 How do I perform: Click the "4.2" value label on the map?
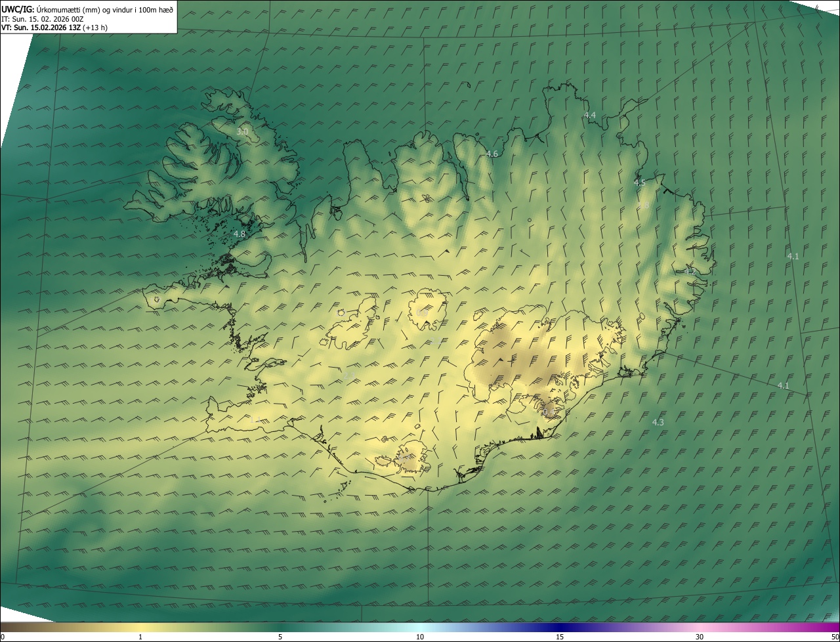point(690,271)
